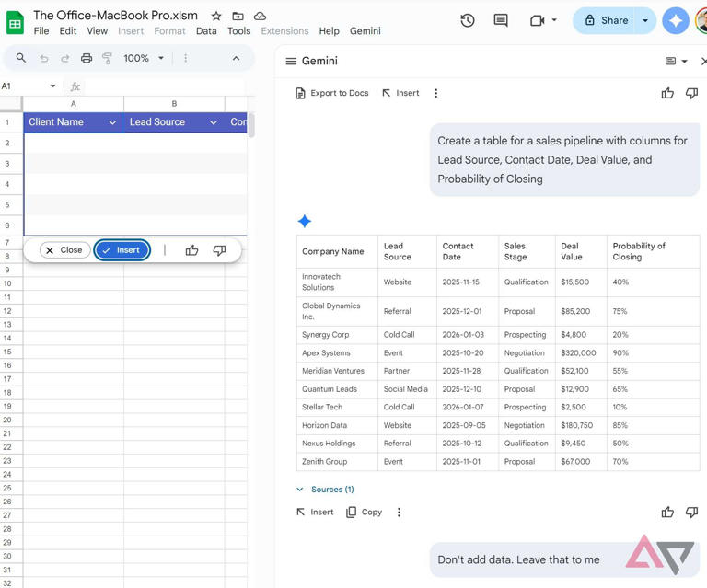Click top Insert button in Gemini panel
This screenshot has width=707, height=588.
[400, 93]
